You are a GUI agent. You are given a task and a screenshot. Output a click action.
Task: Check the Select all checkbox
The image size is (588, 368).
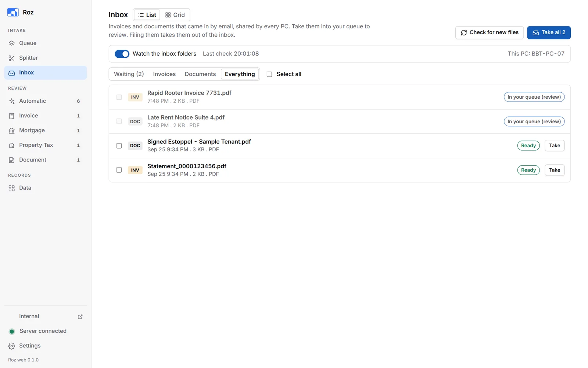click(269, 74)
